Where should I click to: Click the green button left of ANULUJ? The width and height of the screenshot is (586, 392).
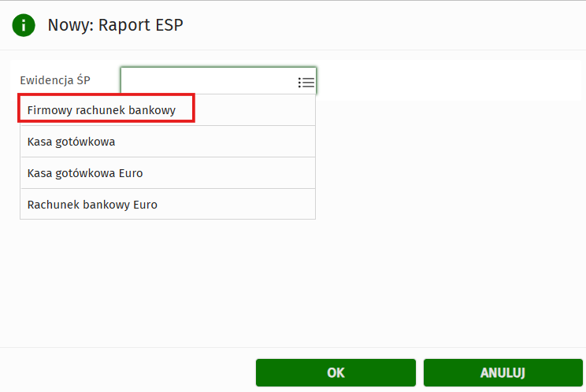pos(336,373)
